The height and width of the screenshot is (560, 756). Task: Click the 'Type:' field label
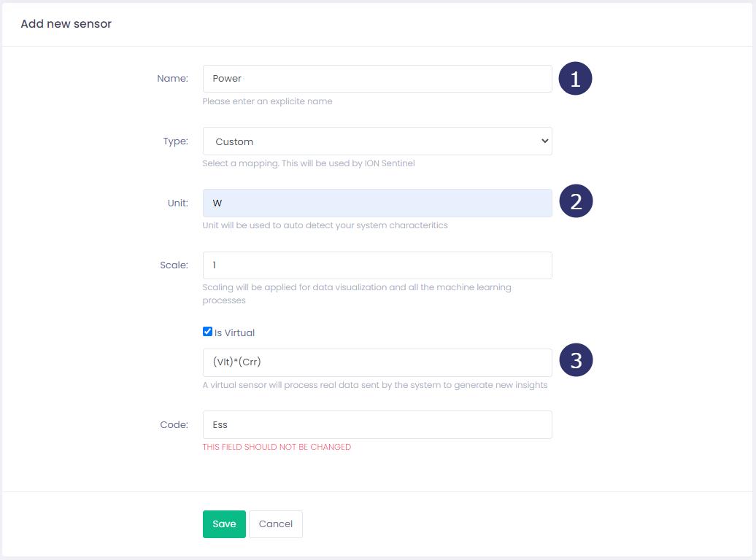point(175,141)
